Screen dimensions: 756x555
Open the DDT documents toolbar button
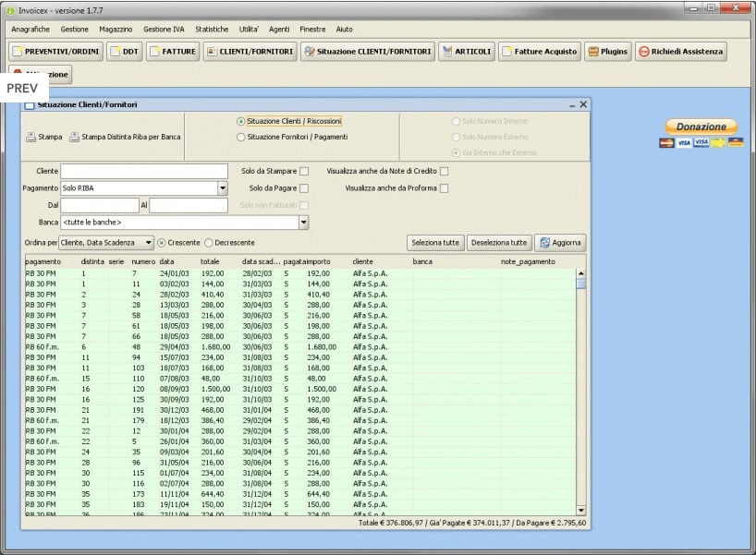click(125, 52)
